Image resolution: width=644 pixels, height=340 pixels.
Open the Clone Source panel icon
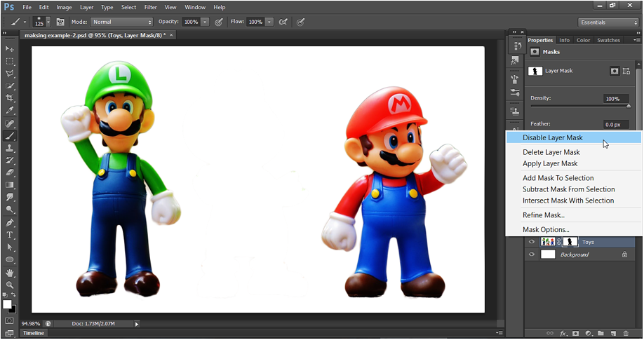[515, 111]
